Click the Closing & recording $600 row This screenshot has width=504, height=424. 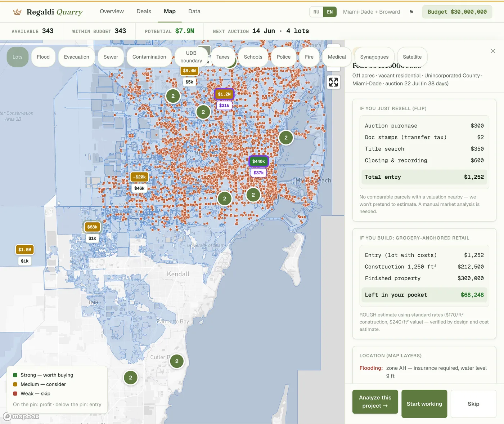pyautogui.click(x=424, y=160)
